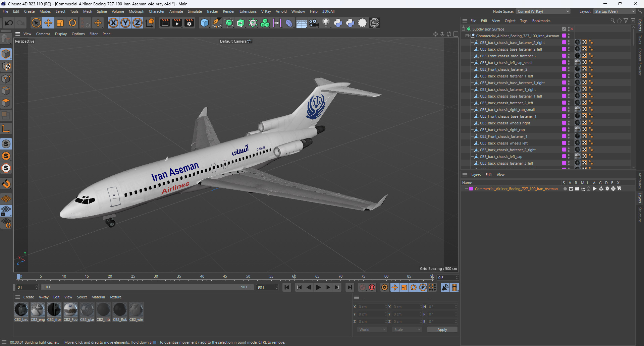Screen dimensions: 644x346
Task: Toggle Enable Axis mode
Action: pyautogui.click(x=6, y=128)
